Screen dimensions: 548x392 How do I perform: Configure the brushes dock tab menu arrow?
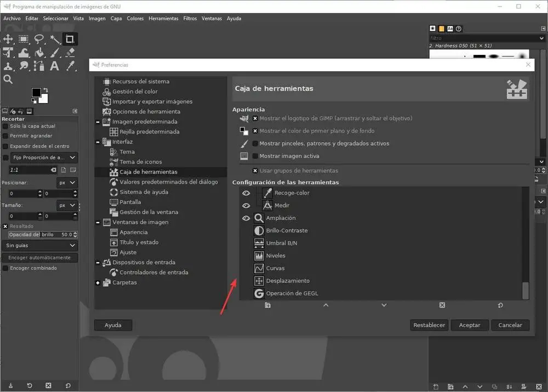[x=543, y=29]
